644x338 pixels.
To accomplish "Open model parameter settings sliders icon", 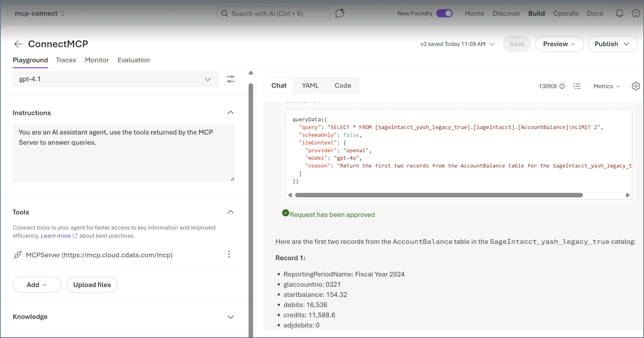I will (231, 79).
